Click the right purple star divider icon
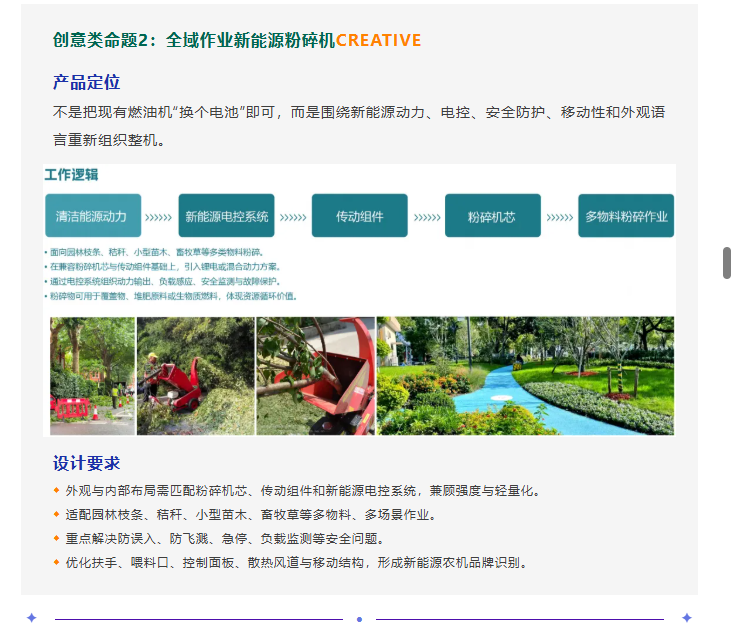Image resolution: width=735 pixels, height=637 pixels. tap(687, 618)
